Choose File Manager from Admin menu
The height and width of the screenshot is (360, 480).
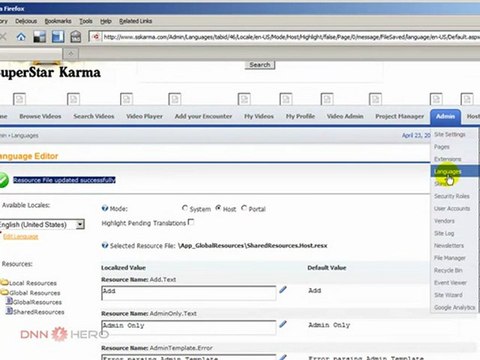click(x=450, y=258)
